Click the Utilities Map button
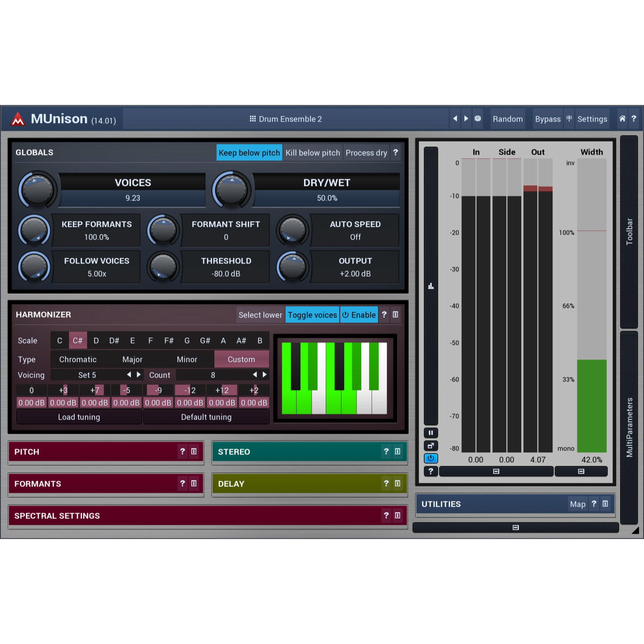Screen dimensions: 644x644 point(578,504)
